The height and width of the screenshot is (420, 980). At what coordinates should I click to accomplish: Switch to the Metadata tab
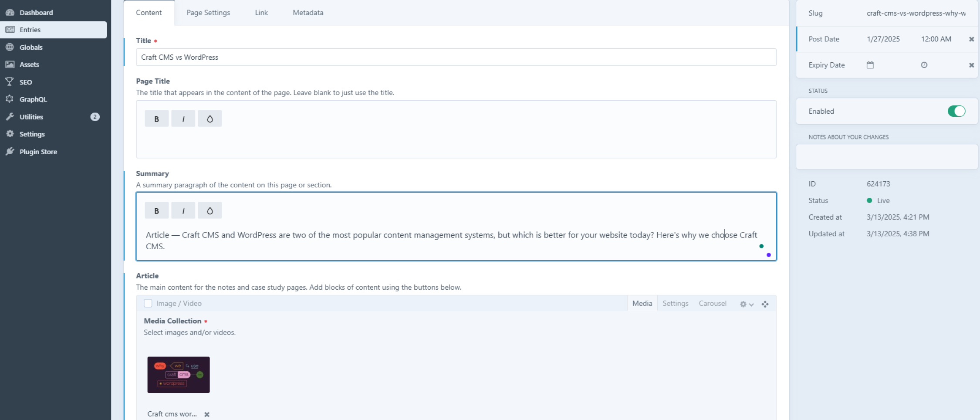point(308,13)
